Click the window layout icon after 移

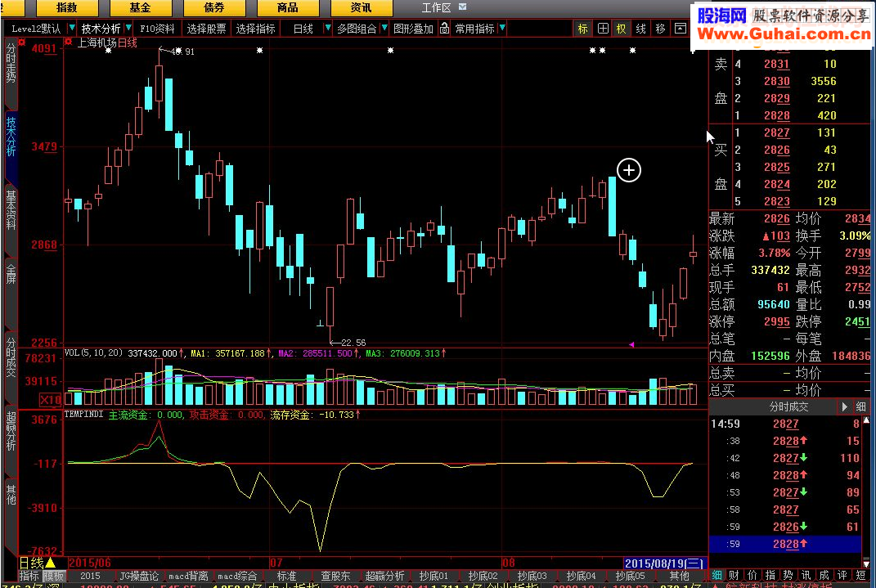(x=680, y=29)
